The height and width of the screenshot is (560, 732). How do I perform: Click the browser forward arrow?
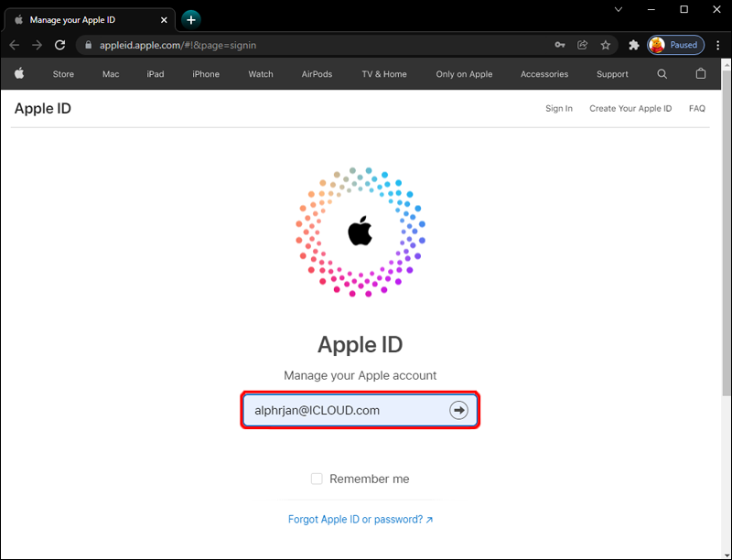point(37,45)
